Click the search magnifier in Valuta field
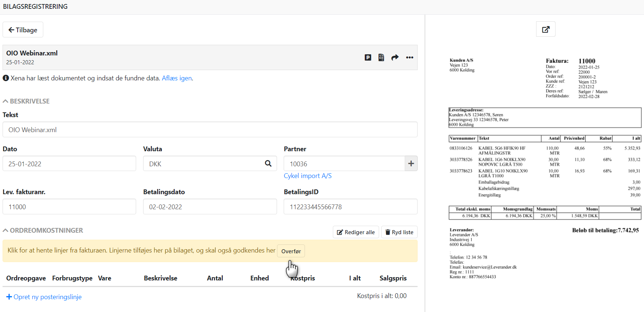 [268, 164]
